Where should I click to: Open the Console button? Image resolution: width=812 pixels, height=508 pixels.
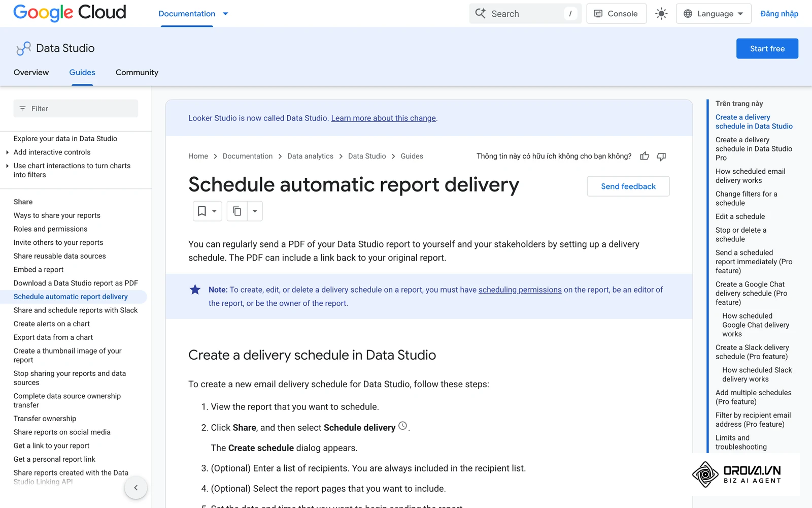click(x=616, y=14)
